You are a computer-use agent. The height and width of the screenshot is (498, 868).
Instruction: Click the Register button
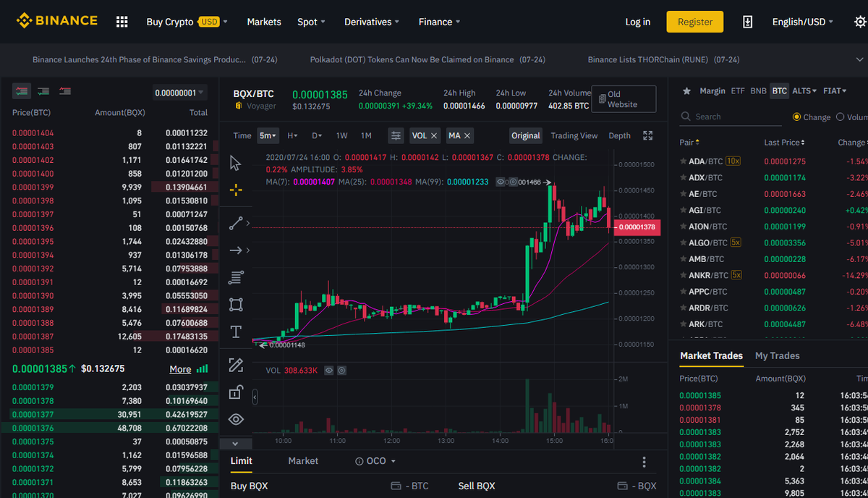pyautogui.click(x=695, y=22)
